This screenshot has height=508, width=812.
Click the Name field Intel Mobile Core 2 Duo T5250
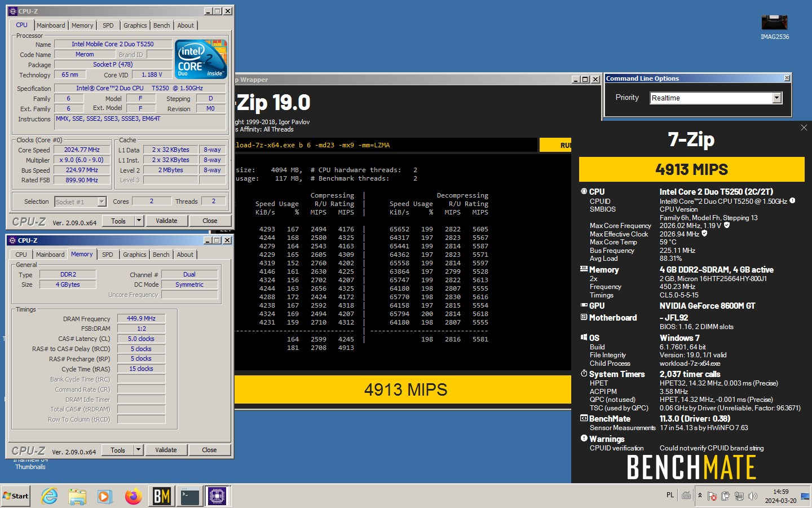(x=113, y=44)
